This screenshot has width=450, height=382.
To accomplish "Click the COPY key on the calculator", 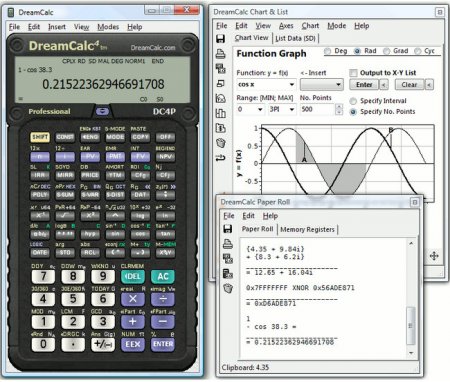I will [140, 137].
